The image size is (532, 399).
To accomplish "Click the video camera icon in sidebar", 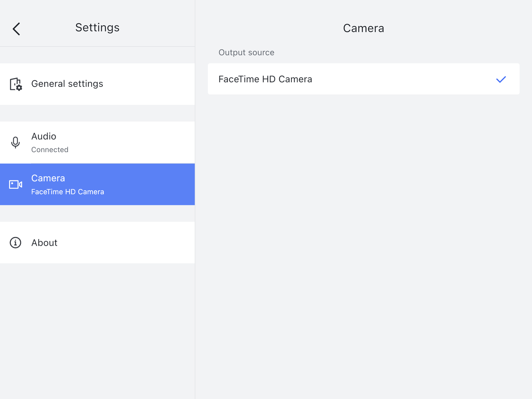I will 16,184.
